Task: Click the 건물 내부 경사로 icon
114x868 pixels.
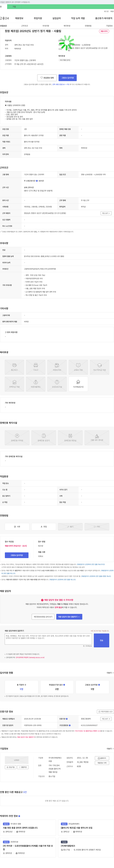Action: 97,438
